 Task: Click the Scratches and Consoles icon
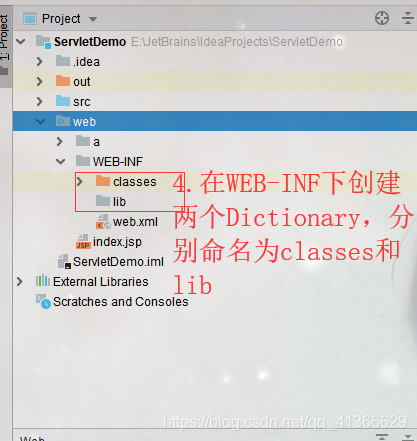coord(43,302)
